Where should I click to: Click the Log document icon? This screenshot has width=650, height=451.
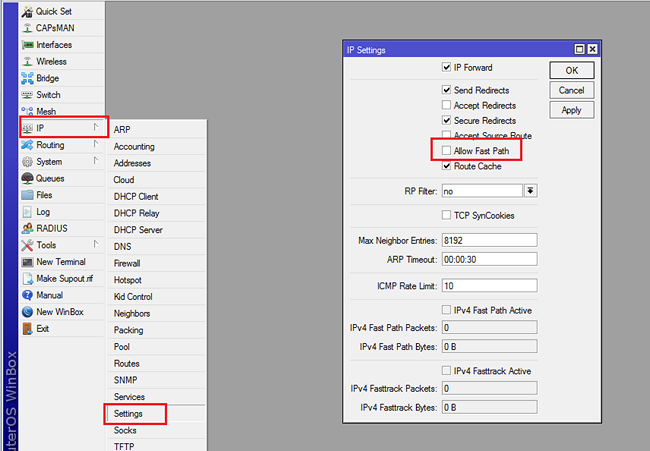(x=27, y=212)
